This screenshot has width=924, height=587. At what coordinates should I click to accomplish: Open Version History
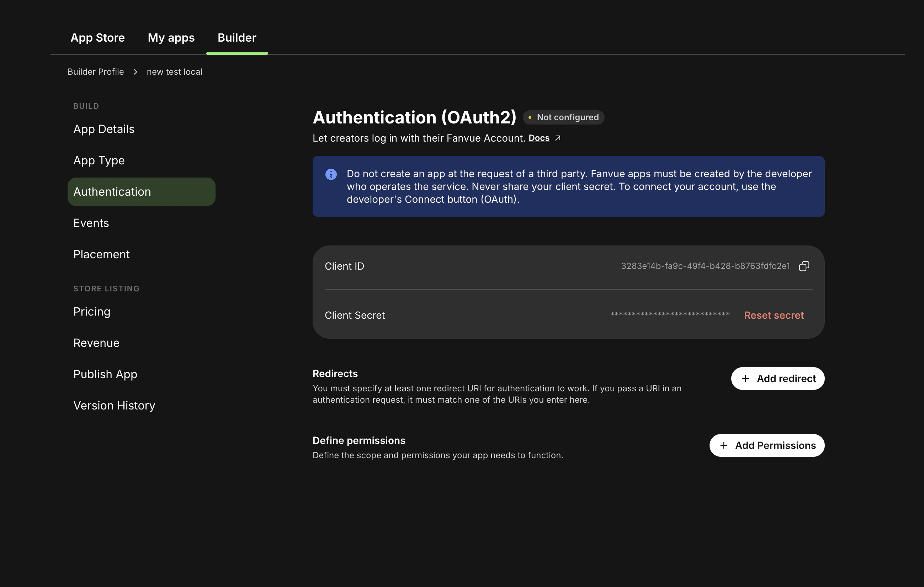141,406
